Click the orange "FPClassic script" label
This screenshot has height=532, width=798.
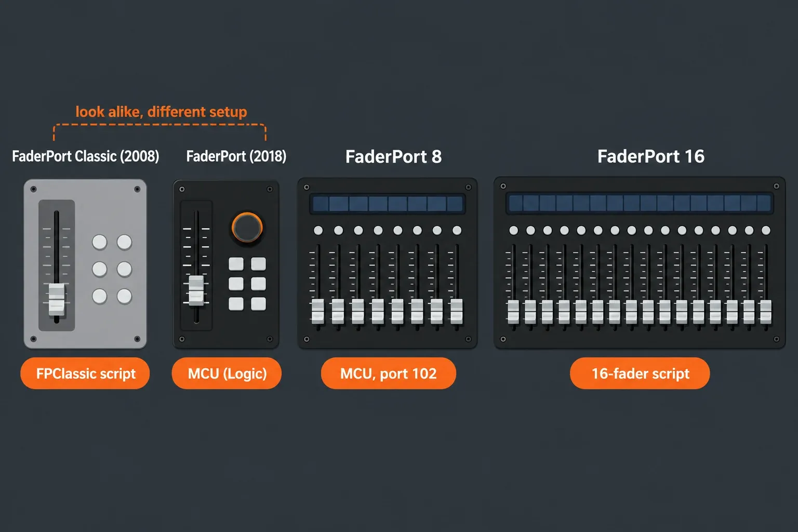pos(85,374)
